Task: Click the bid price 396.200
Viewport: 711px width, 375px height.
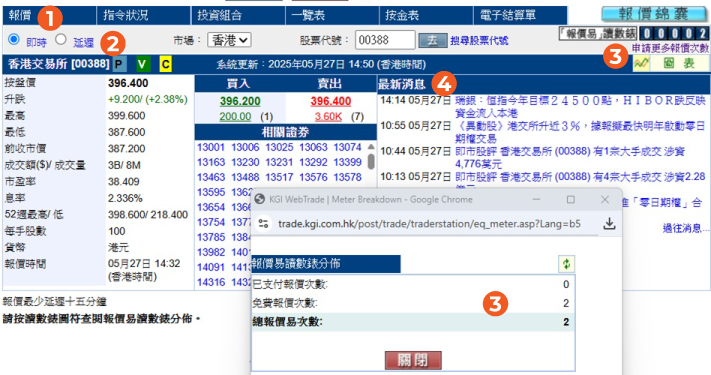Action: 240,101
